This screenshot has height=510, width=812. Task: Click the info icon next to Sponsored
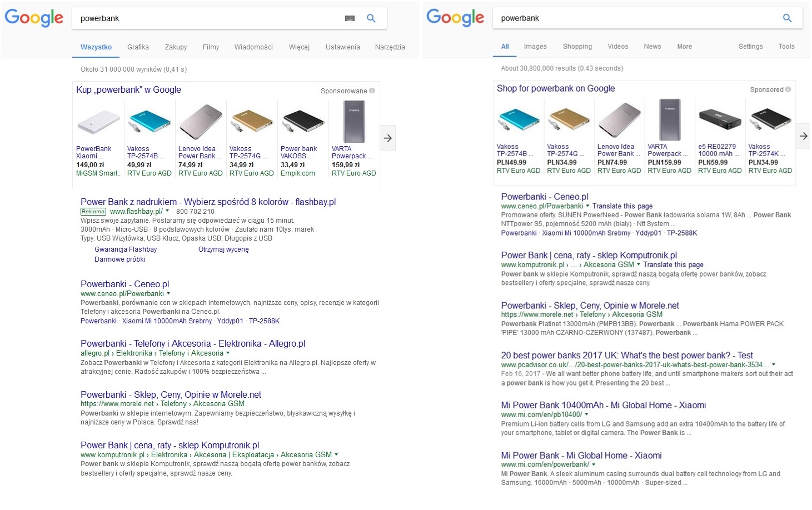pos(788,89)
